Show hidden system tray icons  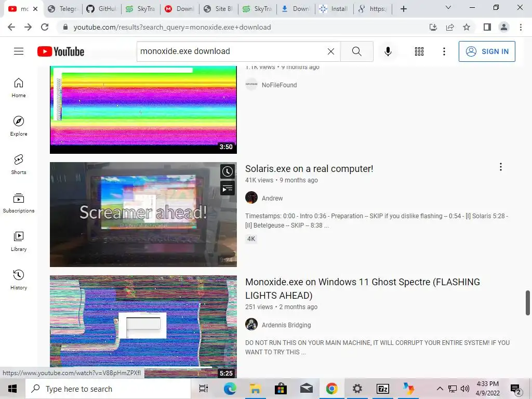440,389
